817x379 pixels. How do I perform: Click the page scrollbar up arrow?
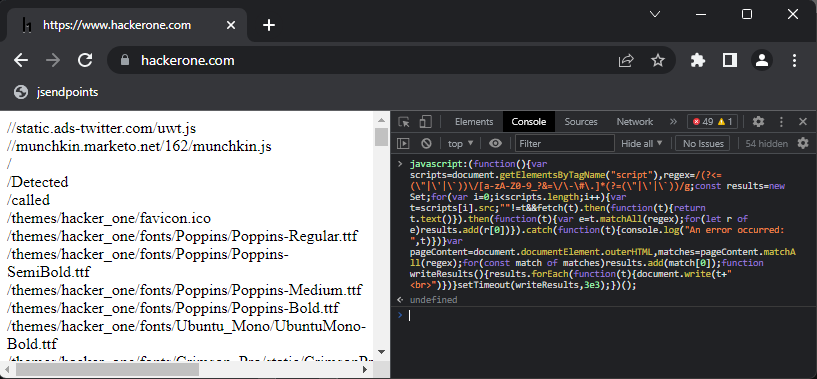(x=381, y=119)
